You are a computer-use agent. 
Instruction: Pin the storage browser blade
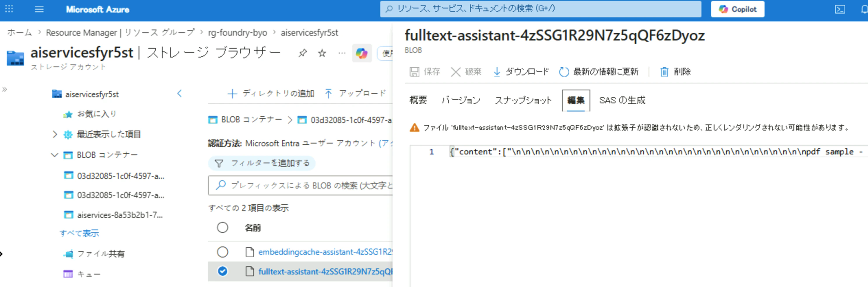(x=302, y=53)
